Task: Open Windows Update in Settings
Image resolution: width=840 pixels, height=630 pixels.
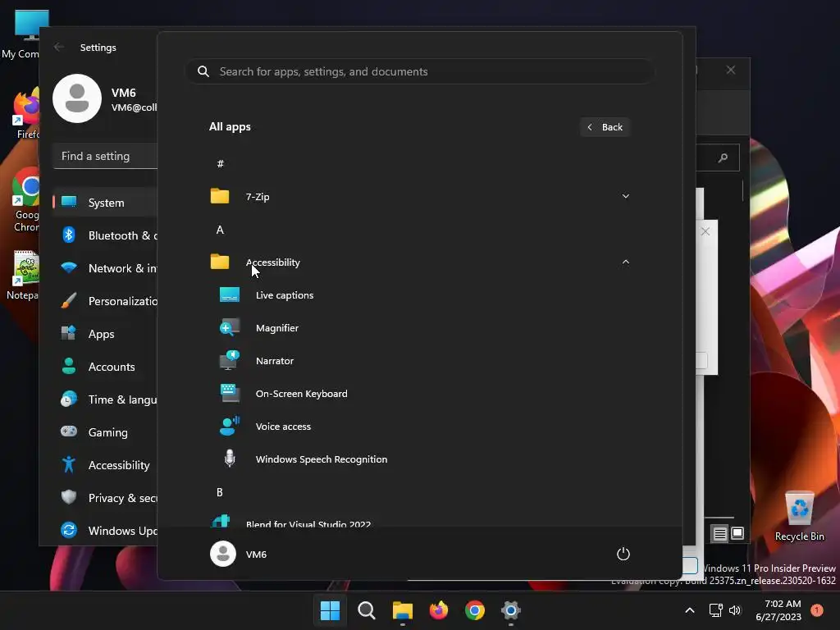Action: (106, 531)
